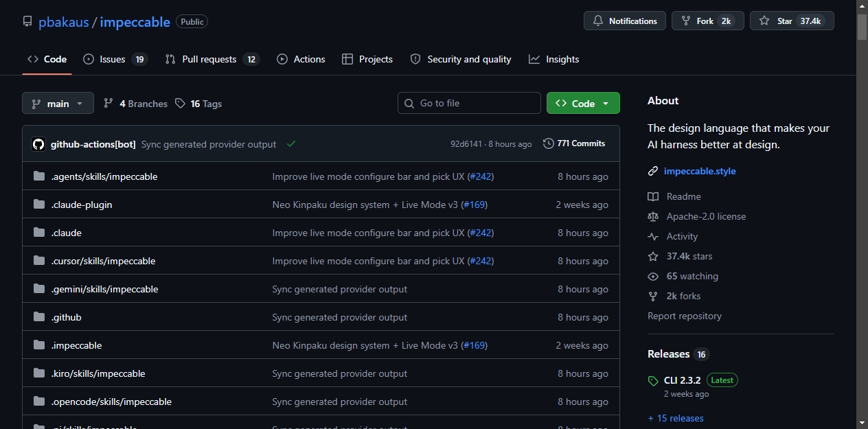Image resolution: width=868 pixels, height=429 pixels.
Task: Open the Releases 16 heading link
Action: (x=678, y=354)
